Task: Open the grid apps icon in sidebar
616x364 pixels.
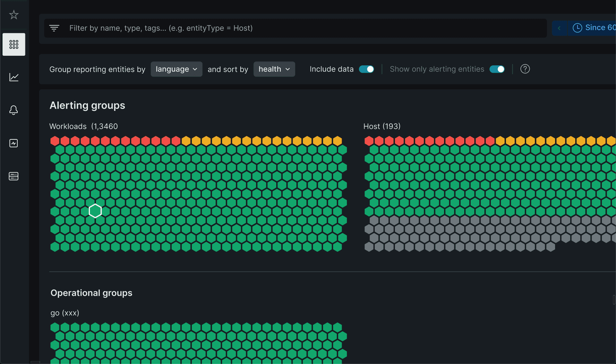Action: 14,44
